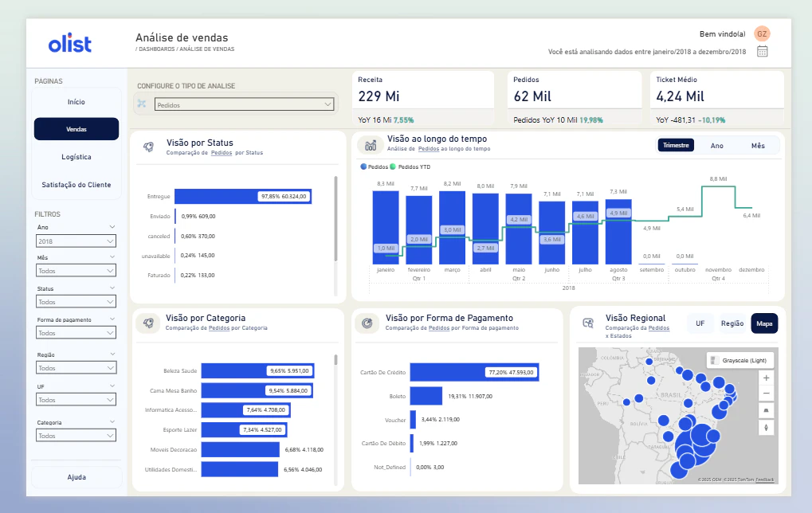Click the Entregue bar in status chart

(243, 196)
